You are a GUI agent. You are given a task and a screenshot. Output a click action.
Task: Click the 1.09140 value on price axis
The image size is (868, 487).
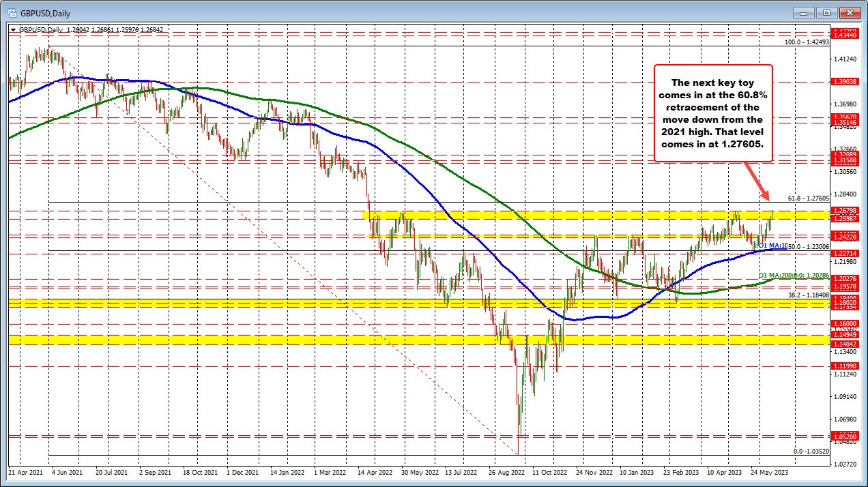844,396
